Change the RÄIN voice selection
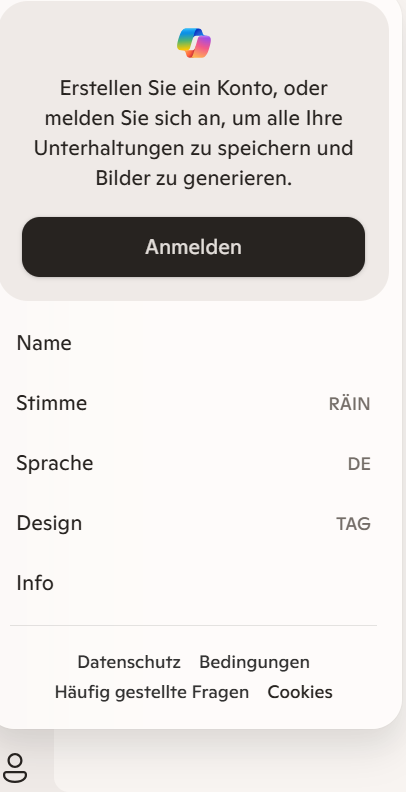Screen dimensions: 406x792 (349, 404)
